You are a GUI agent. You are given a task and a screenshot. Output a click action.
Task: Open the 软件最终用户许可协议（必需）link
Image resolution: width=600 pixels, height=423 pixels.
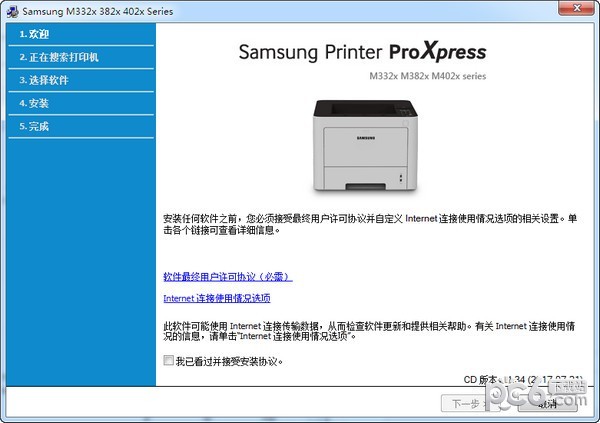click(228, 276)
